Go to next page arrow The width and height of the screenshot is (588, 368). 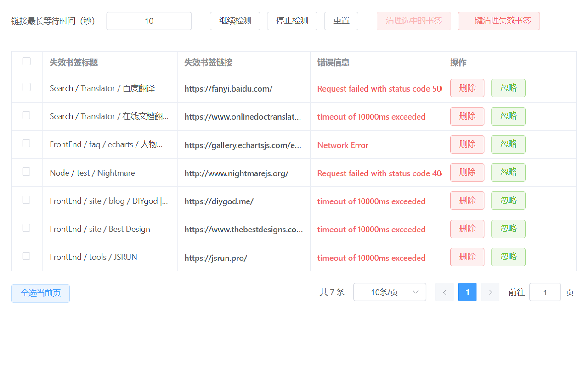[x=490, y=292]
